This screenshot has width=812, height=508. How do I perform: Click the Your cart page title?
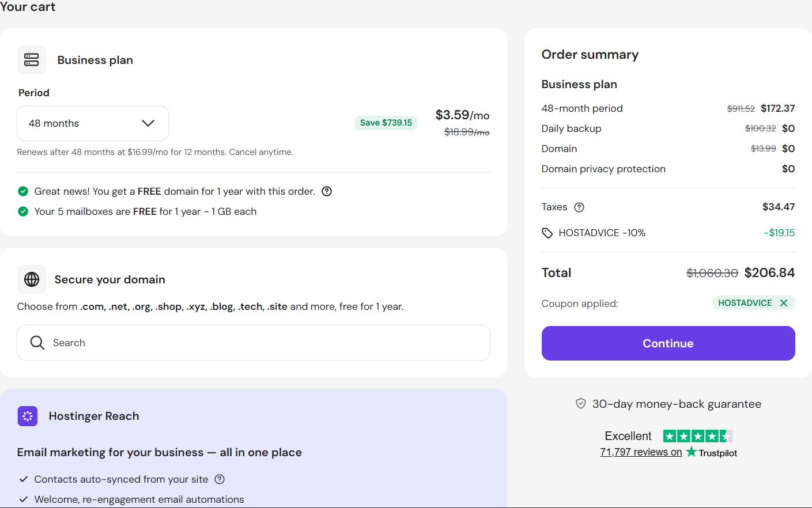(x=28, y=7)
